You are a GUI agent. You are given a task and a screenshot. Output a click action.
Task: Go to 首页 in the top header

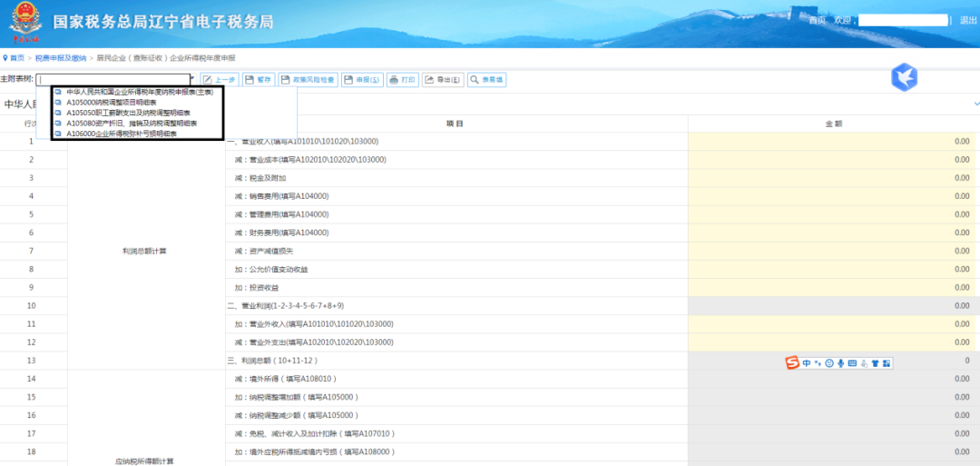click(817, 20)
